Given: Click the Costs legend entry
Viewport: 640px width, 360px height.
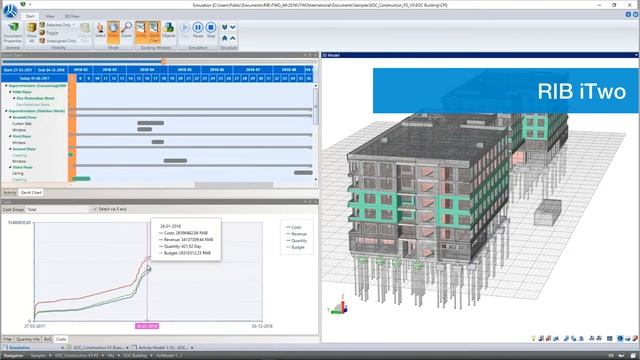Looking at the screenshot, I should click(294, 227).
